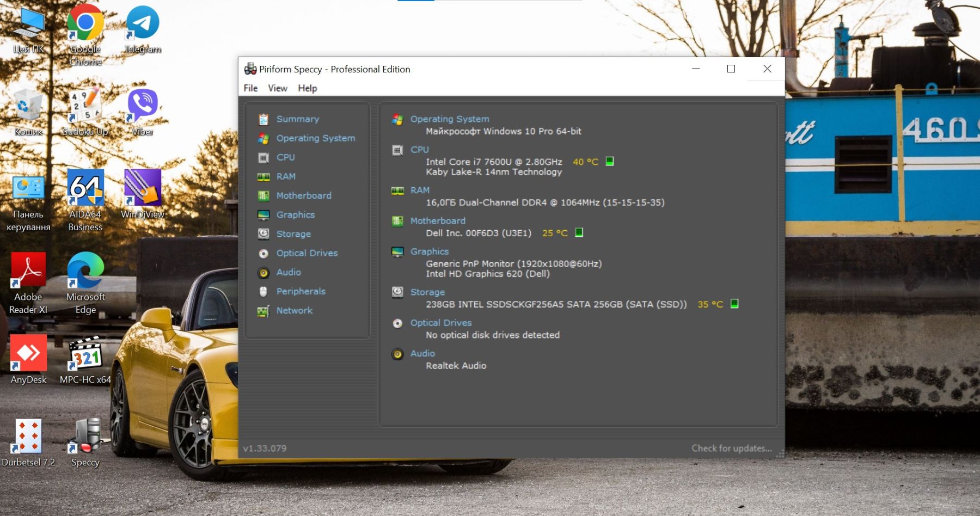980x516 pixels.
Task: Select the AIDA64 Business desktop shortcut
Action: tap(85, 200)
